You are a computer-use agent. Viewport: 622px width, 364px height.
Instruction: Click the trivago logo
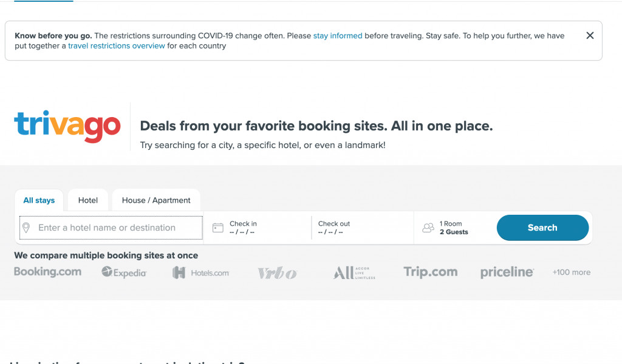pos(67,126)
